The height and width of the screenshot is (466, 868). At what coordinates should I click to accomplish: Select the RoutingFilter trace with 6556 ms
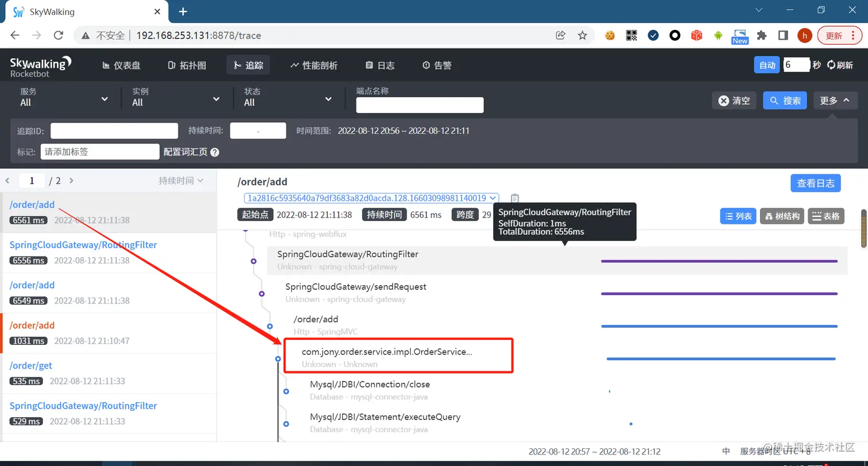tap(108, 253)
